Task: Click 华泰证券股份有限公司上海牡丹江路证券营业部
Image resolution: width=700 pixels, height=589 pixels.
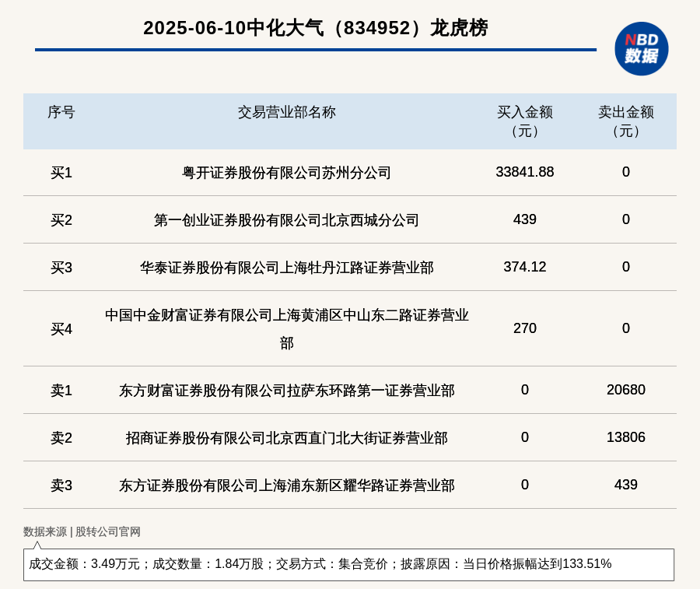Action: pos(286,268)
